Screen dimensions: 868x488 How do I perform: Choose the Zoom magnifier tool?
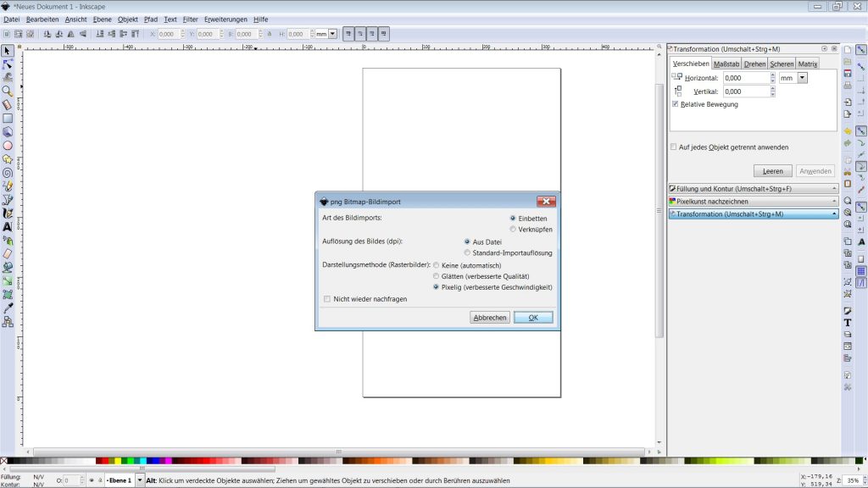point(8,91)
